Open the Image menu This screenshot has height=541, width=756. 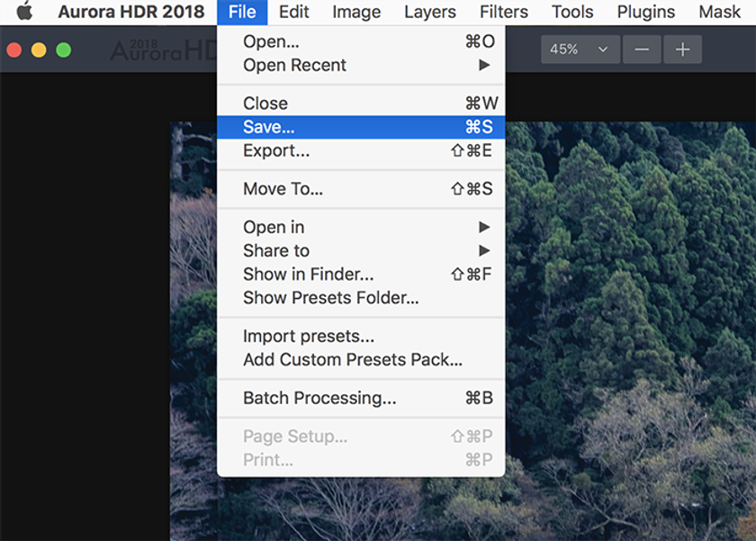(356, 12)
